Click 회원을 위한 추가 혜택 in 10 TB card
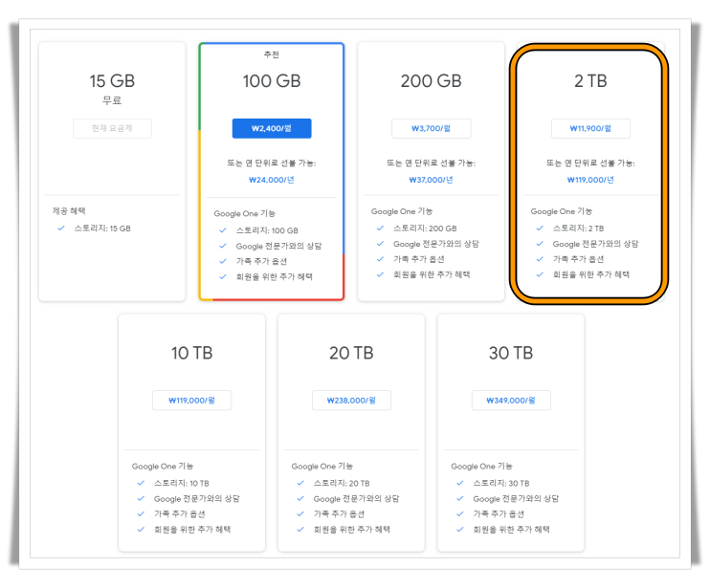 [x=192, y=530]
